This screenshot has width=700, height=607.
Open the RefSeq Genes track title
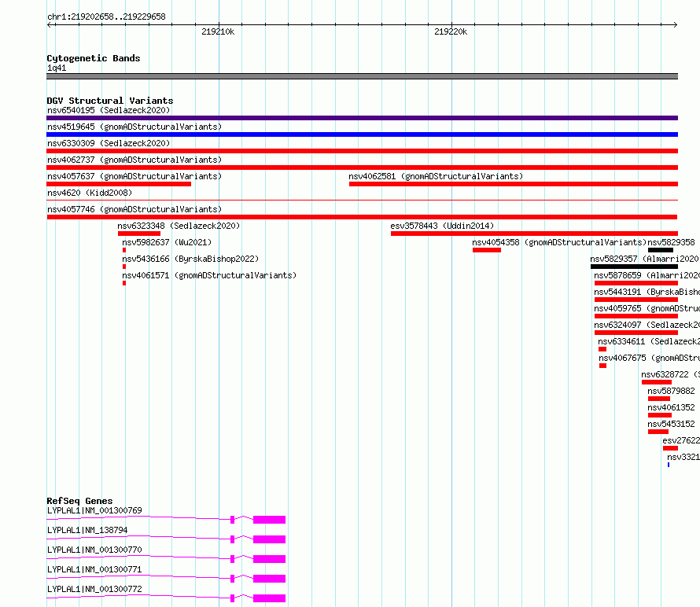click(80, 501)
